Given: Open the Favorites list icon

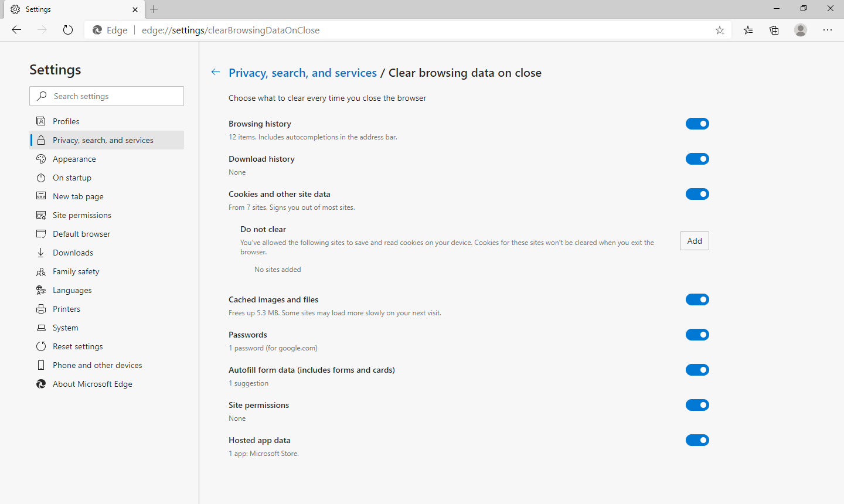Looking at the screenshot, I should point(748,30).
